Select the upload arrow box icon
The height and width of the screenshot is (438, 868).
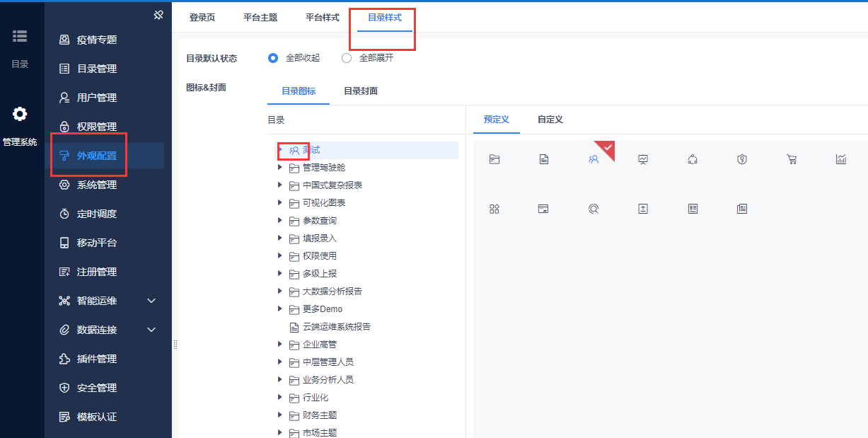[x=643, y=209]
